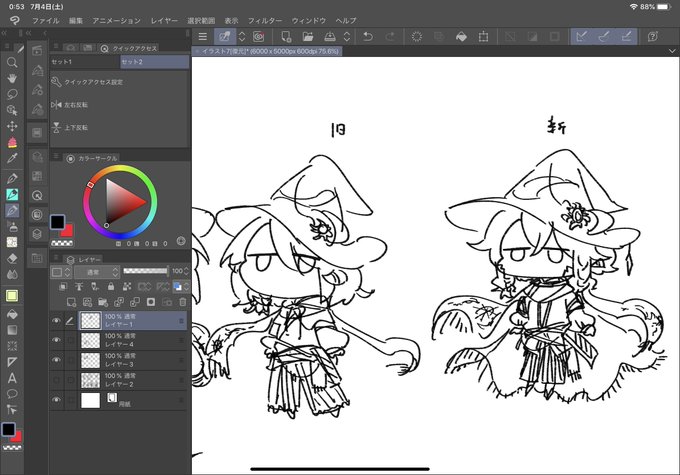Hide レイヤー 3 with its eye icon

point(56,360)
